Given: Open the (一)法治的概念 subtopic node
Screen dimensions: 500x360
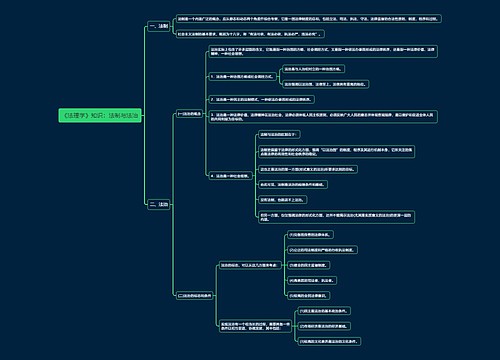Looking at the screenshot, I should point(189,114).
